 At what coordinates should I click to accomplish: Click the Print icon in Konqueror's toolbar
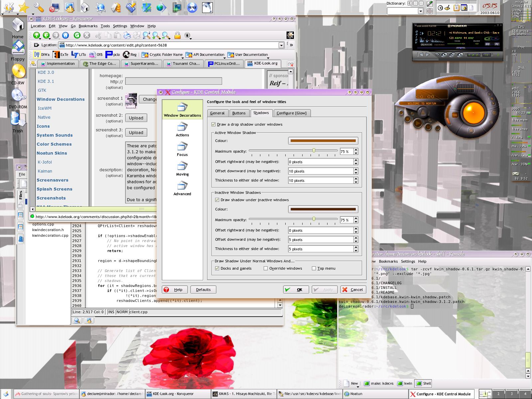[x=127, y=35]
